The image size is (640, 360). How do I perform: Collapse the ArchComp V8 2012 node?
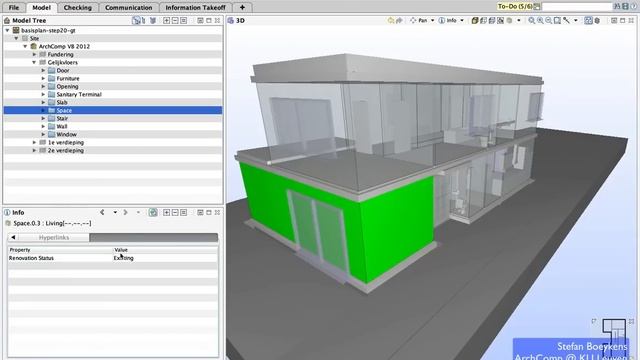(x=25, y=46)
